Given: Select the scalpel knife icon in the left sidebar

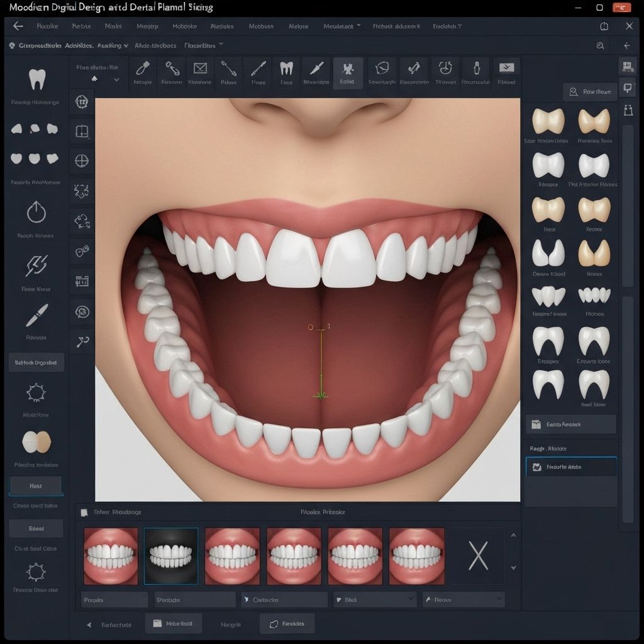Looking at the screenshot, I should pyautogui.click(x=36, y=316).
